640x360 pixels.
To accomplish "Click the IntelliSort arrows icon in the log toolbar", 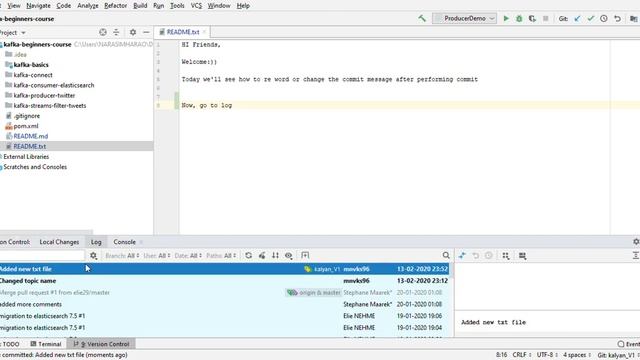I will [x=276, y=256].
